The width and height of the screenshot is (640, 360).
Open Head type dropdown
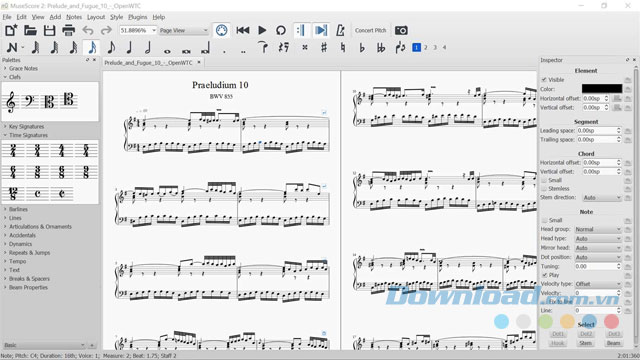[x=598, y=239]
